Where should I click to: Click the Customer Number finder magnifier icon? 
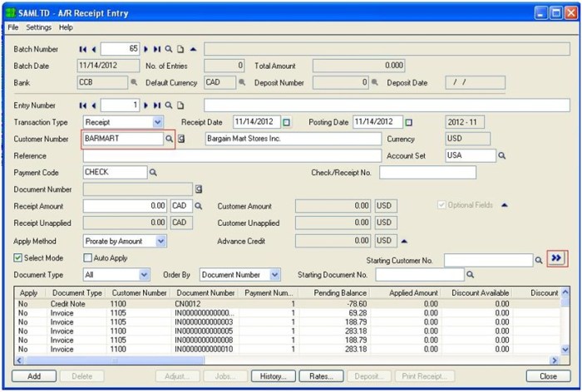[169, 139]
